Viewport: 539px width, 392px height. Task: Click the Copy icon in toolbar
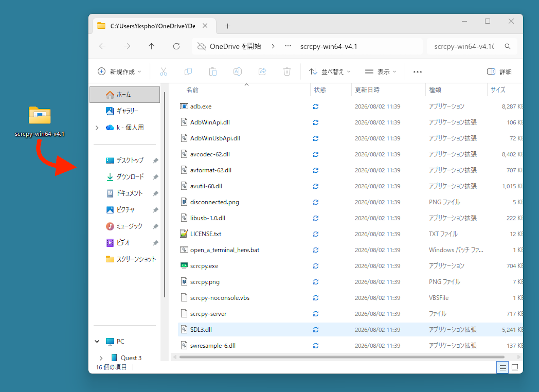point(188,72)
